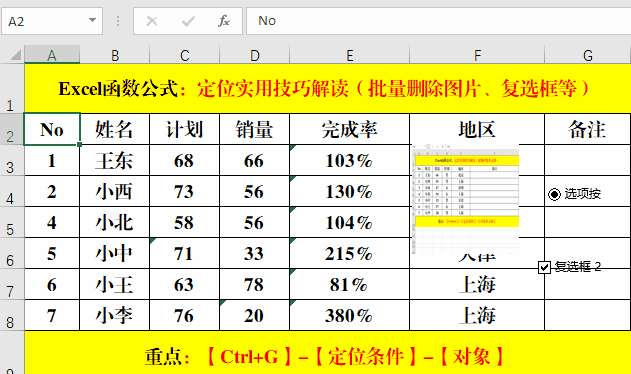The width and height of the screenshot is (631, 374).
Task: Click the Name Box showing A2
Action: (52, 21)
